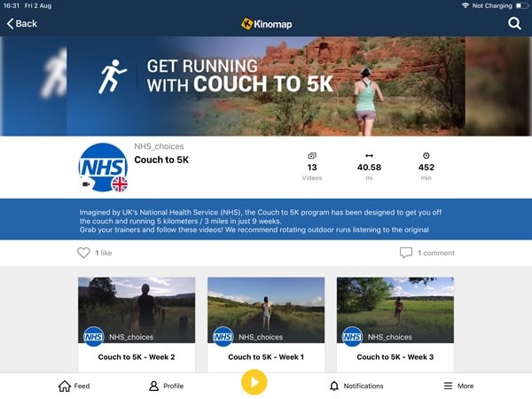Switch to the Profile tab

pos(167,386)
